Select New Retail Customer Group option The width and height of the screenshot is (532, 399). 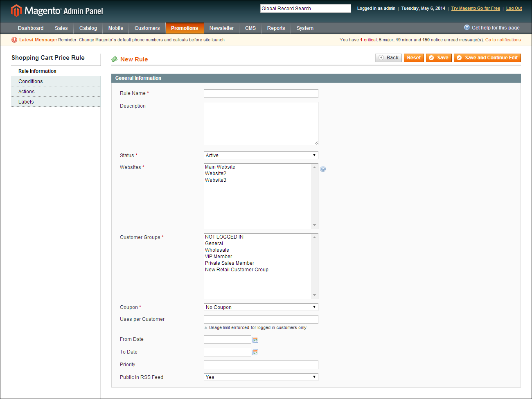coord(258,270)
